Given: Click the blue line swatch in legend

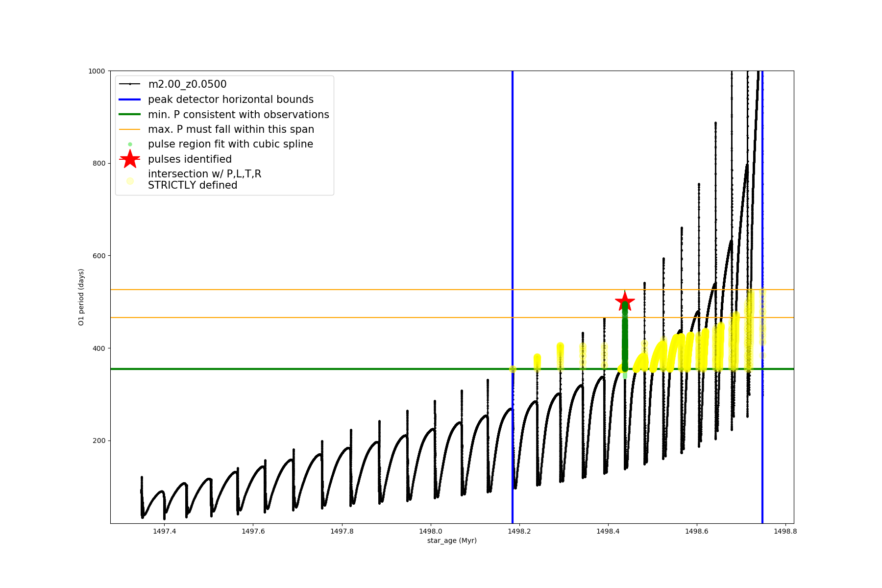Looking at the screenshot, I should 130,99.
